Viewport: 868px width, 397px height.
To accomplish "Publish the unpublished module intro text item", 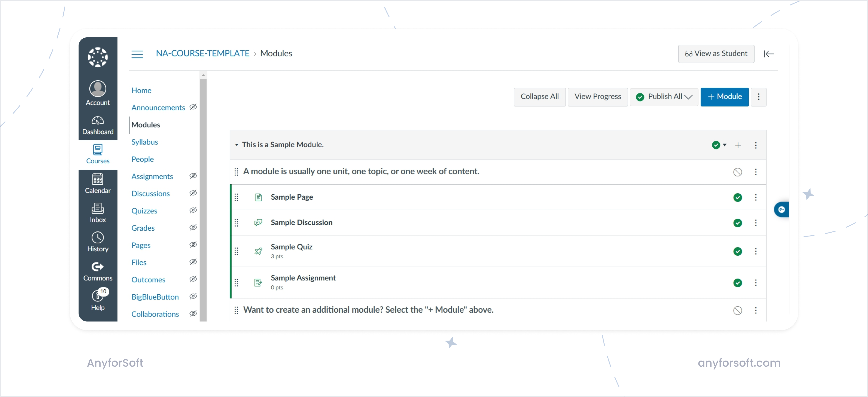I will coord(738,172).
